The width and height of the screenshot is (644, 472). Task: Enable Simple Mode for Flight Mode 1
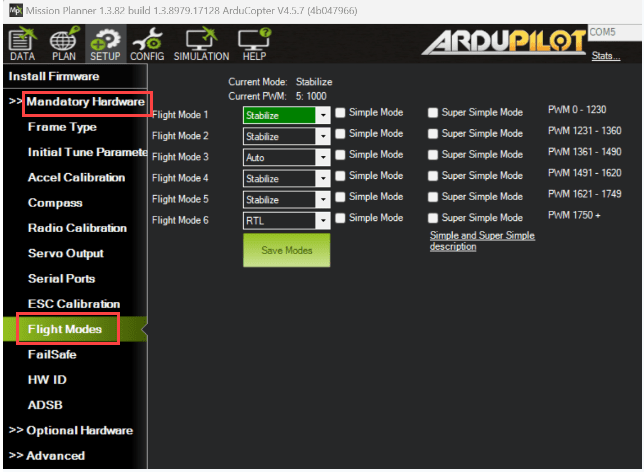(341, 113)
